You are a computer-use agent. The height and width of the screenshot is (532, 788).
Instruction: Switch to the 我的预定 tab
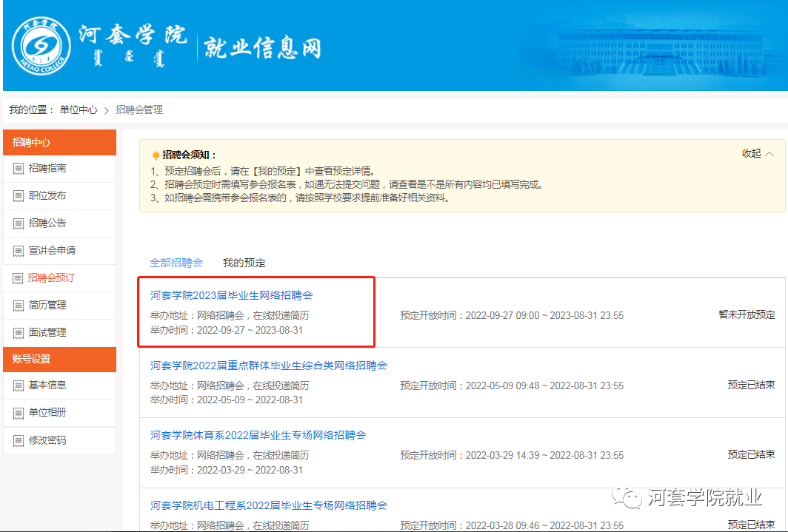(244, 263)
